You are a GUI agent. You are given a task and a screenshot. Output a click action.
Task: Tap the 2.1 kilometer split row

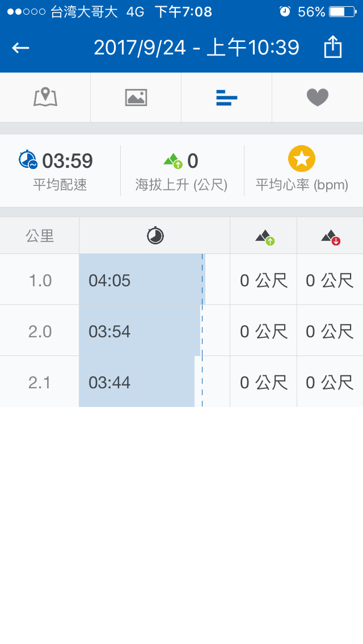[40, 383]
